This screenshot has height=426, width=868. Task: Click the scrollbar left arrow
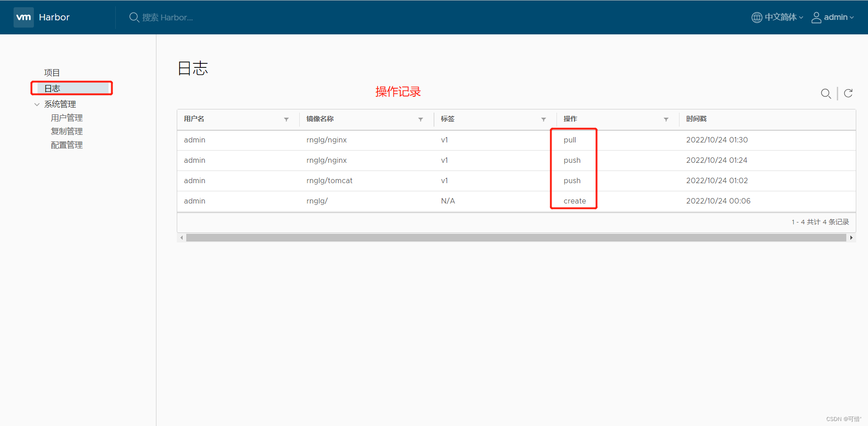[182, 237]
